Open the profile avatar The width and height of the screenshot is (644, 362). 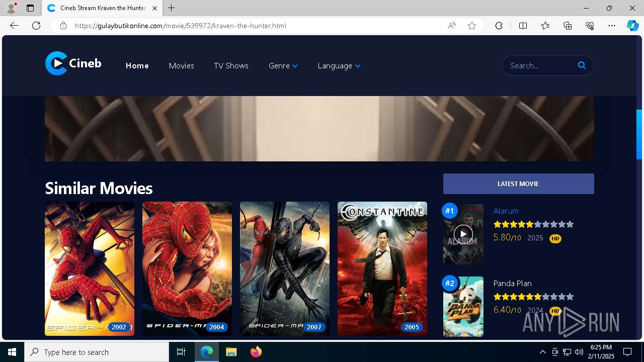pos(11,8)
